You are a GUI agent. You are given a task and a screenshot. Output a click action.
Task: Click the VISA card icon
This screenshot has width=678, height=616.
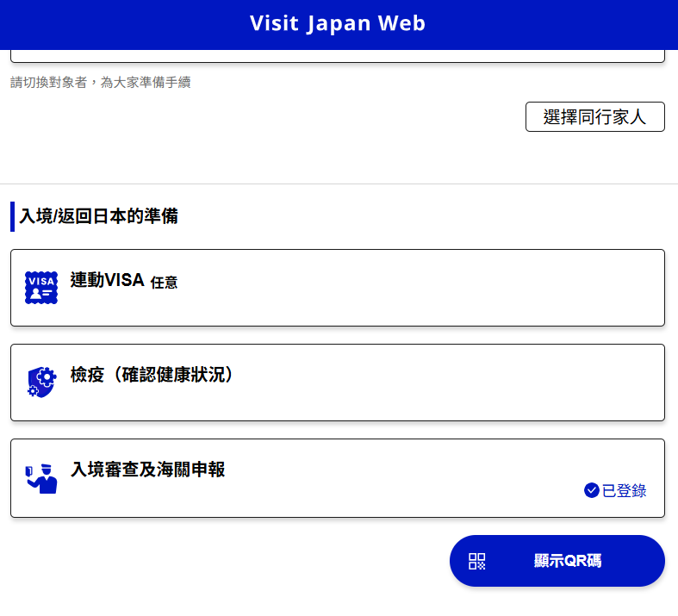(41, 288)
